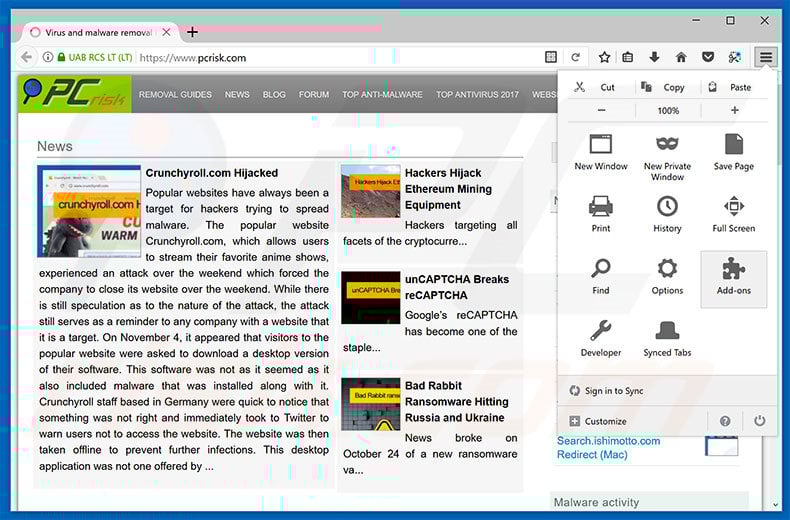Open the help question mark icon

coord(725,421)
